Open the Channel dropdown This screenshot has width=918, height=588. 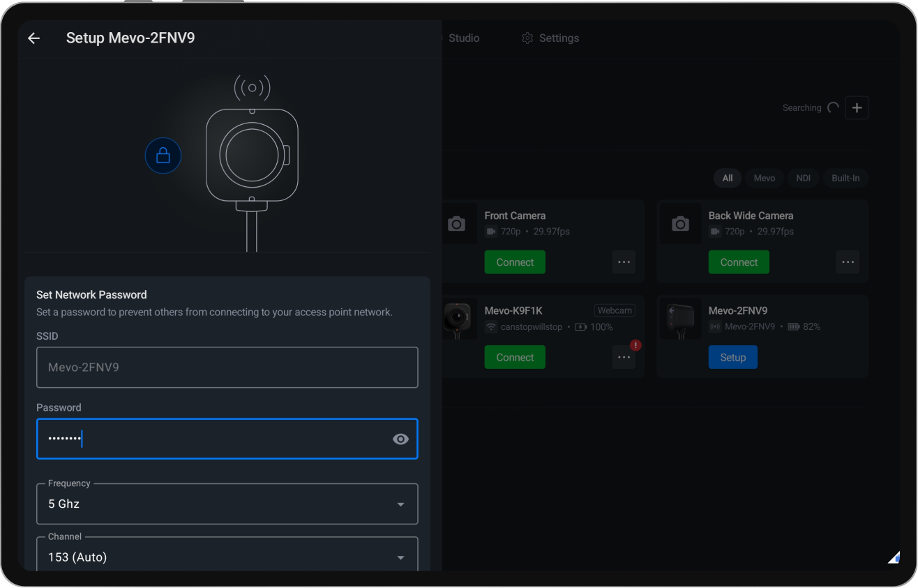coord(227,555)
